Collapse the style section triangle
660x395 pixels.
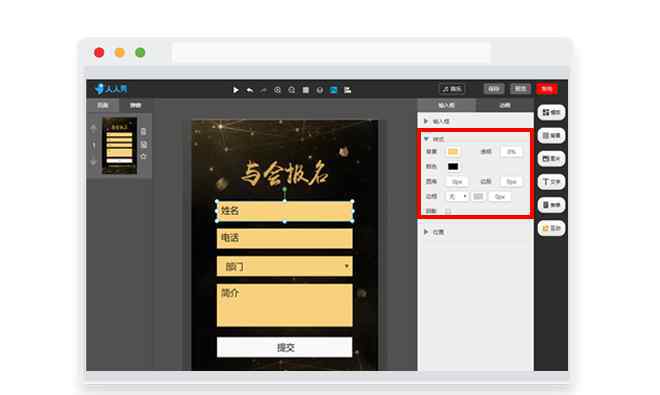pos(426,139)
